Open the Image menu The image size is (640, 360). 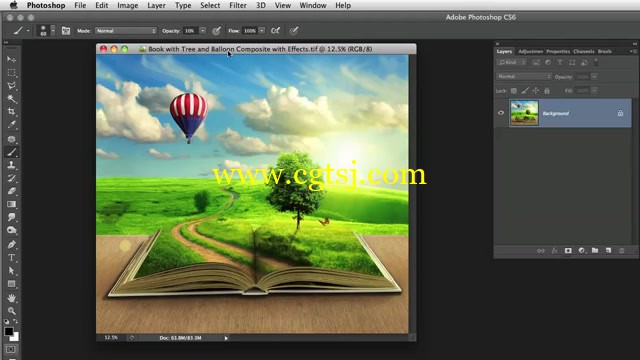tap(127, 5)
